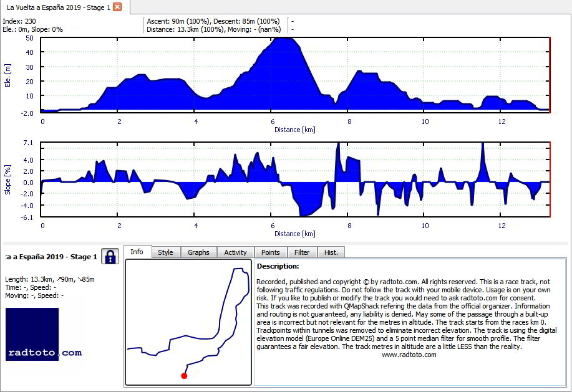
Task: Show the Hist. tab
Action: click(x=331, y=252)
